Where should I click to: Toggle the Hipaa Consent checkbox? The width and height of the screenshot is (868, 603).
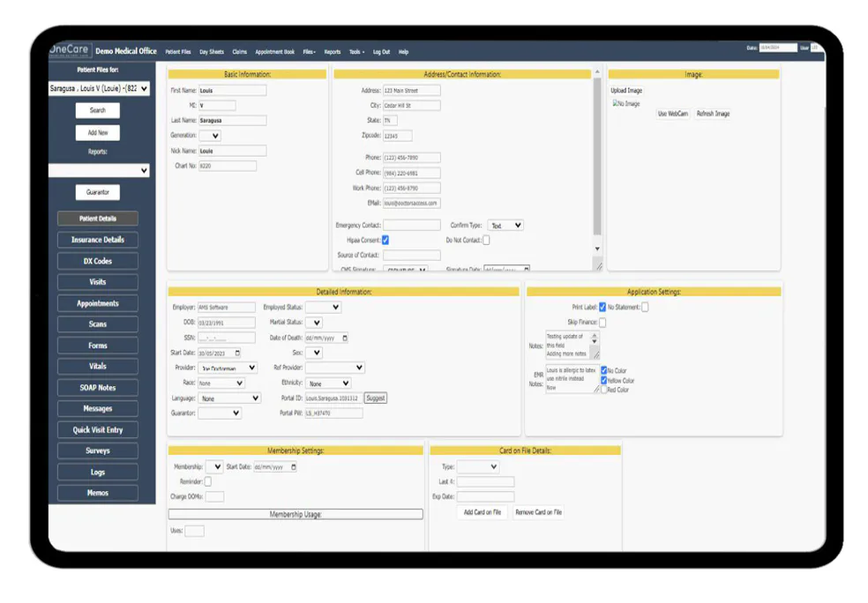pos(385,240)
